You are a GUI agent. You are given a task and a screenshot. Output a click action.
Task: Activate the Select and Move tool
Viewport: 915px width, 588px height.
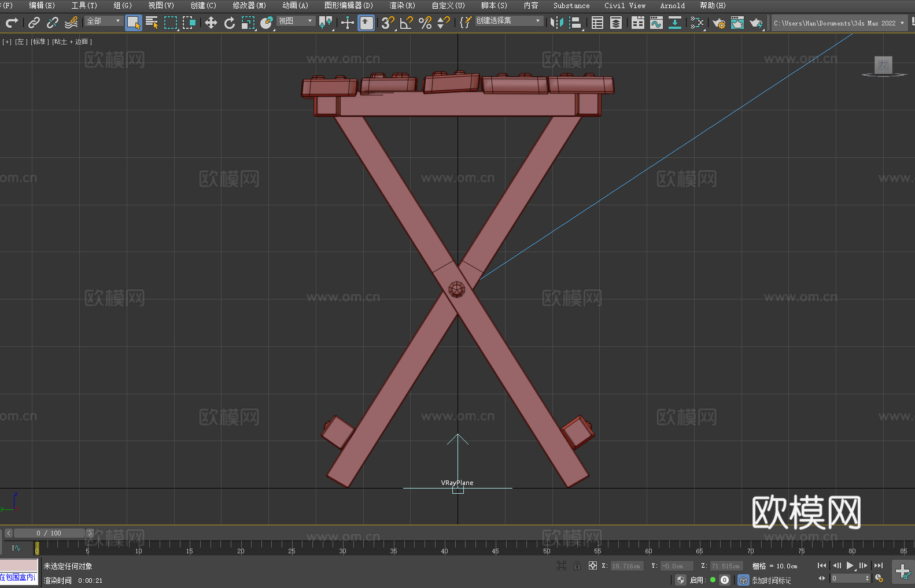point(211,23)
